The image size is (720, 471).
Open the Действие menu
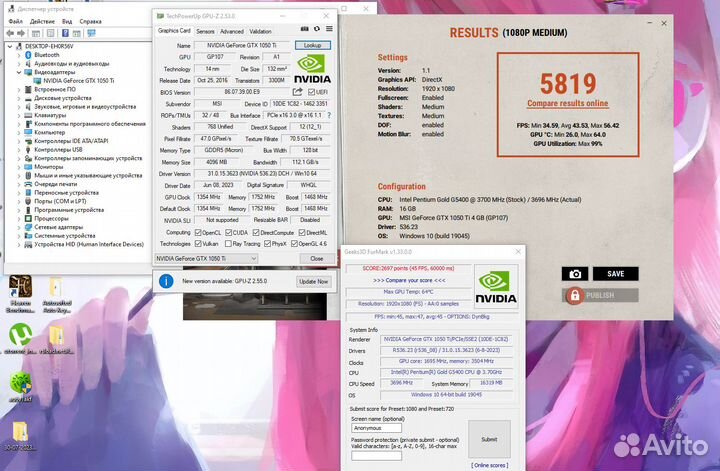point(42,21)
